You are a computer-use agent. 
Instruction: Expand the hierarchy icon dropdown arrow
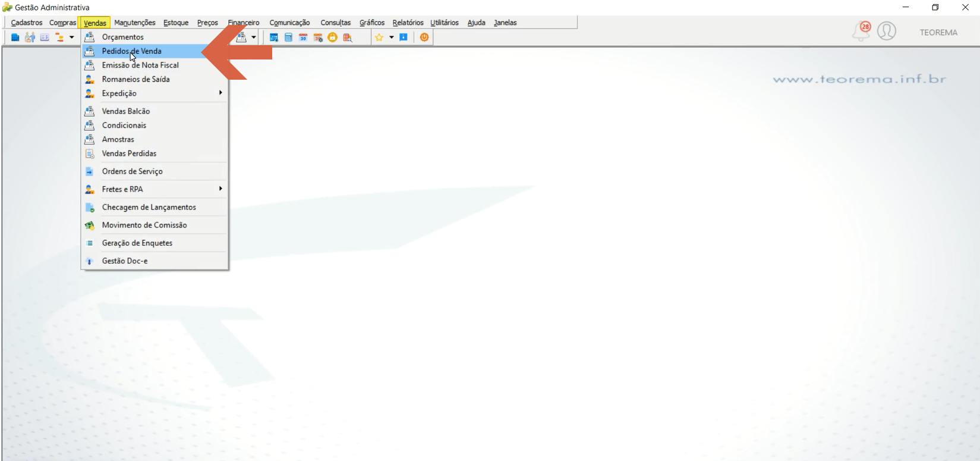(x=72, y=37)
